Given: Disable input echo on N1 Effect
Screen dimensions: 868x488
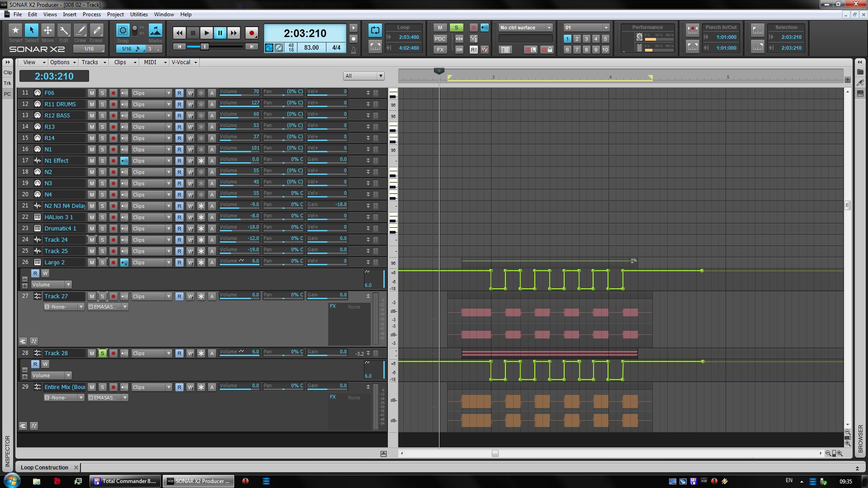Looking at the screenshot, I should [124, 160].
